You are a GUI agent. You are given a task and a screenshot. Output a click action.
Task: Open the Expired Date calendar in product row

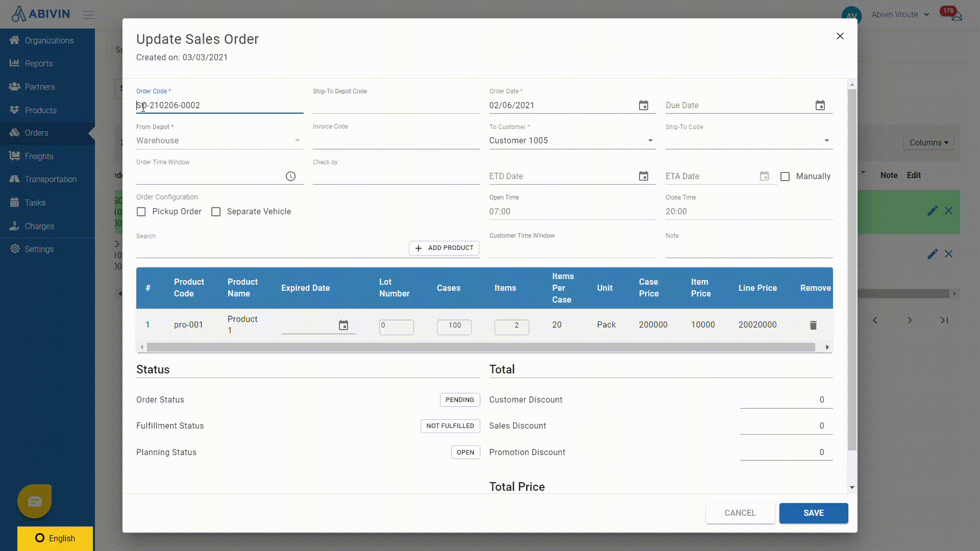pyautogui.click(x=344, y=325)
